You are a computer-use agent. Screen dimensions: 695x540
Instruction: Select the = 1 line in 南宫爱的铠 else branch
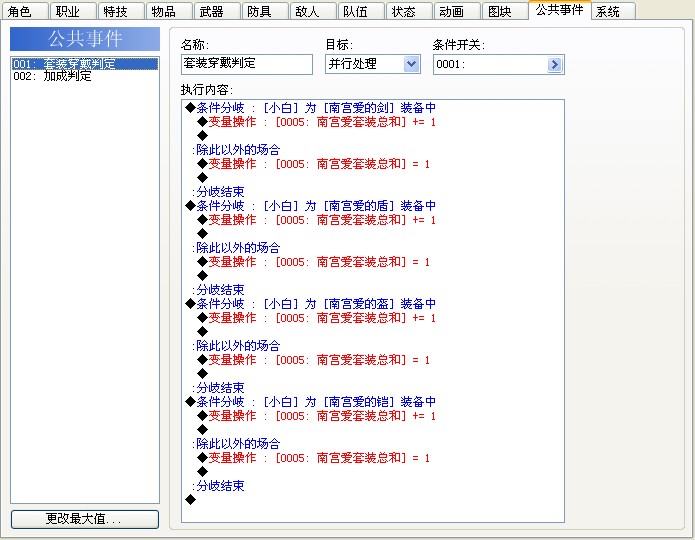click(313, 458)
